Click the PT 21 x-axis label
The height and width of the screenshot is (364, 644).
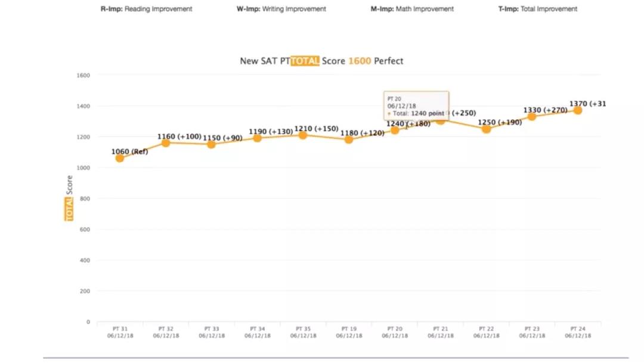(x=441, y=332)
